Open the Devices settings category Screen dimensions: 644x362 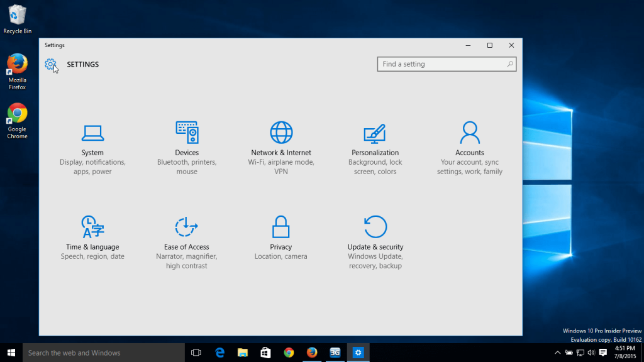(x=187, y=149)
